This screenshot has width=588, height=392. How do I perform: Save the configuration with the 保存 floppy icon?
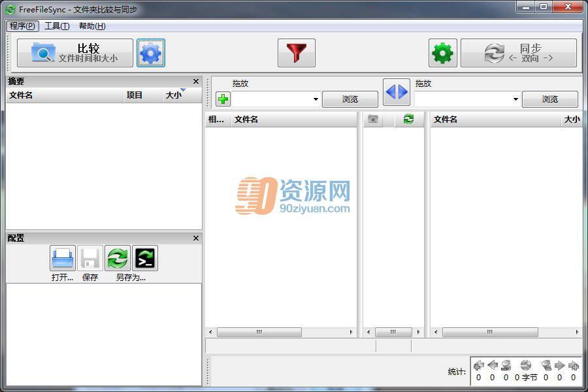[x=90, y=258]
